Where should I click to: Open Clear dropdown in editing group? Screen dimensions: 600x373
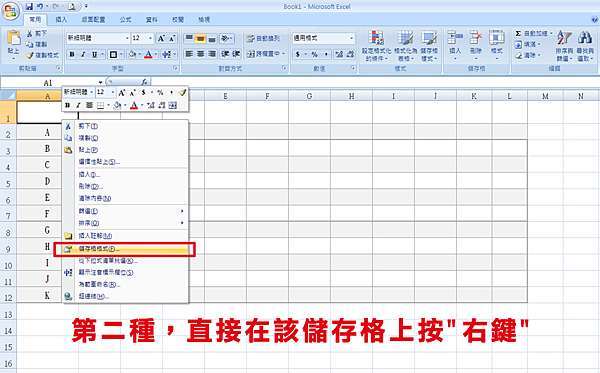[x=528, y=55]
